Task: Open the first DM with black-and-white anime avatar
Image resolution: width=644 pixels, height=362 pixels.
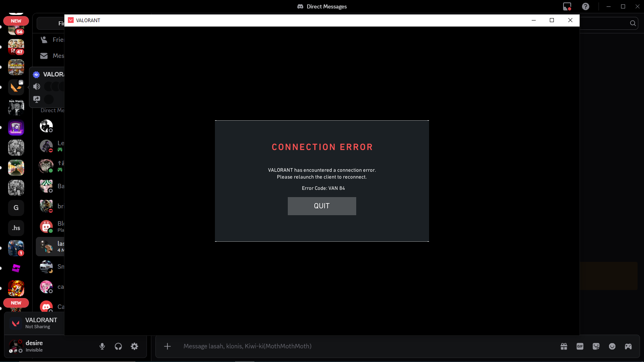Action: [50, 126]
